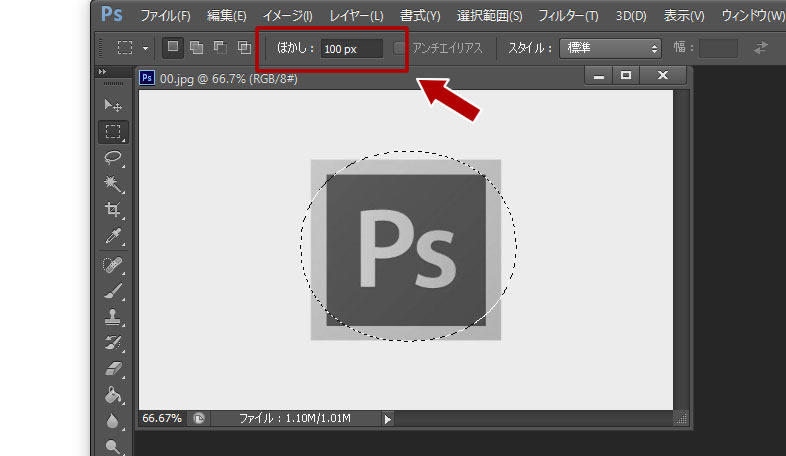Select the Blur tool
786x456 pixels.
(113, 421)
